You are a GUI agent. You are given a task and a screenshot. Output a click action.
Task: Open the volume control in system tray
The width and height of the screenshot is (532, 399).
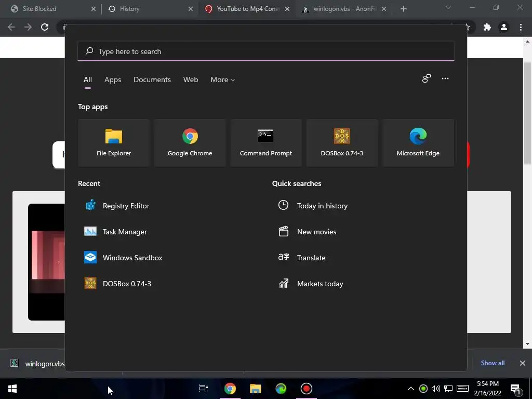click(436, 389)
